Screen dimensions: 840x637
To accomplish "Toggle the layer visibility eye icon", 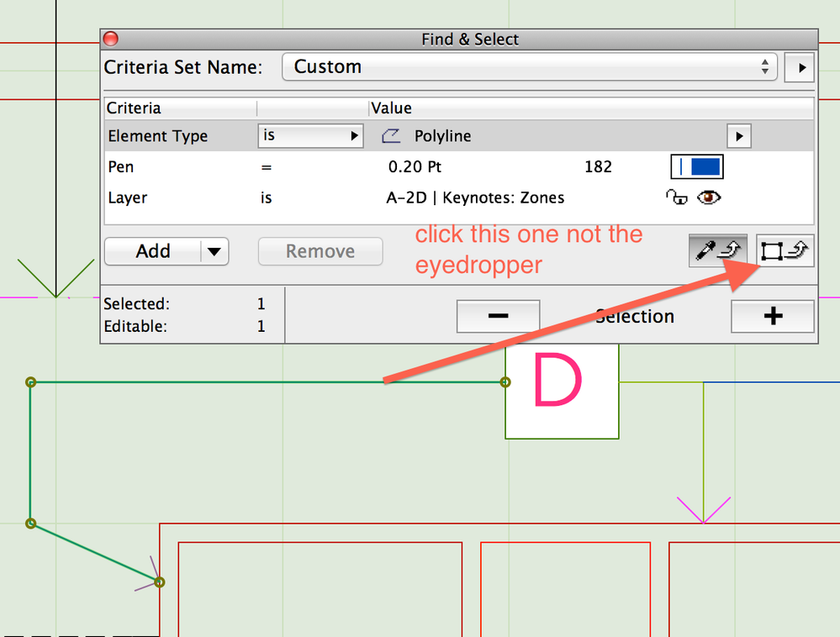I will 709,197.
